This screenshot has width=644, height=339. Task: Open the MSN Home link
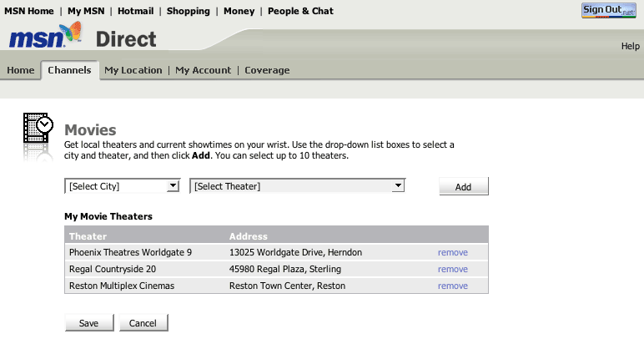[28, 11]
